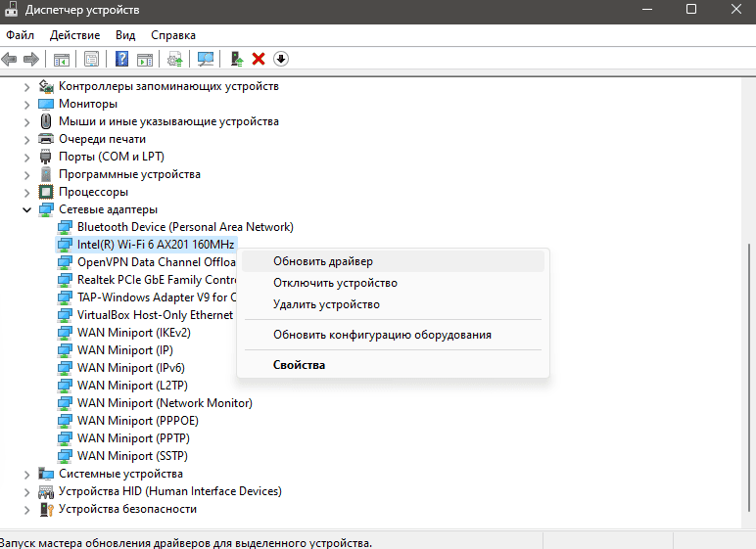The height and width of the screenshot is (549, 756).
Task: Select WAN Miniport (Network Monitor) item
Action: click(x=165, y=403)
